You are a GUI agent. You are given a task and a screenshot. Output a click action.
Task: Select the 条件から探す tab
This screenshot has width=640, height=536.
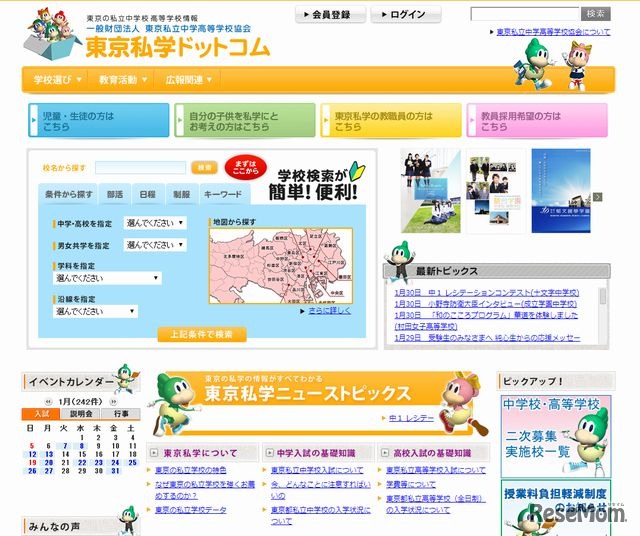pos(68,194)
